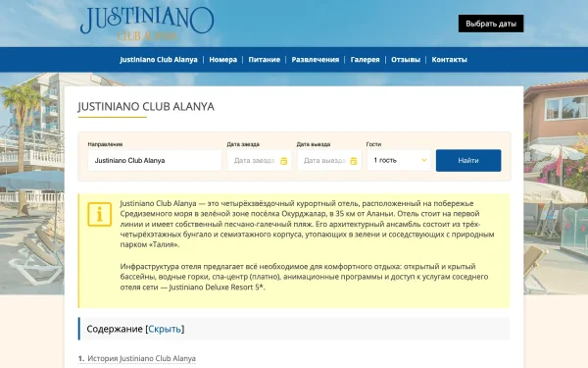Click the JUSTINIANO CLUB ALANYA page heading
Viewport: 588px width, 368px height.
click(146, 107)
